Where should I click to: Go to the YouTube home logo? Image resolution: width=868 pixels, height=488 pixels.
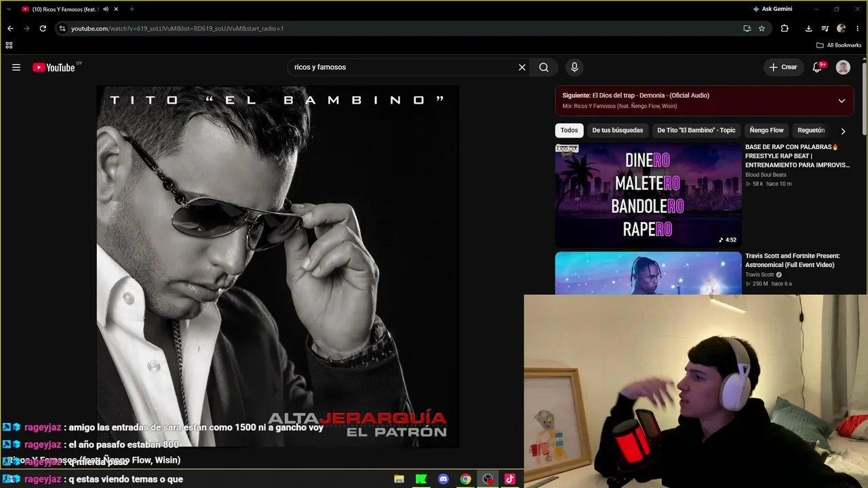(x=54, y=67)
